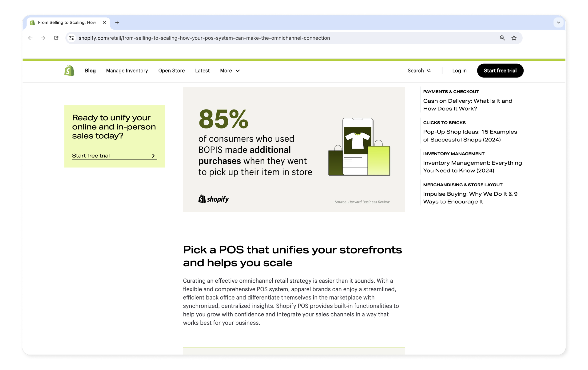
Task: Open tab search chevron at top right
Action: click(x=558, y=23)
